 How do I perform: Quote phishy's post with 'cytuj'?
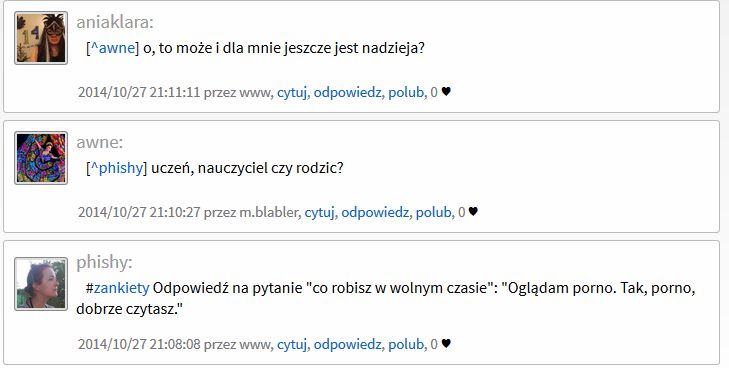(292, 344)
